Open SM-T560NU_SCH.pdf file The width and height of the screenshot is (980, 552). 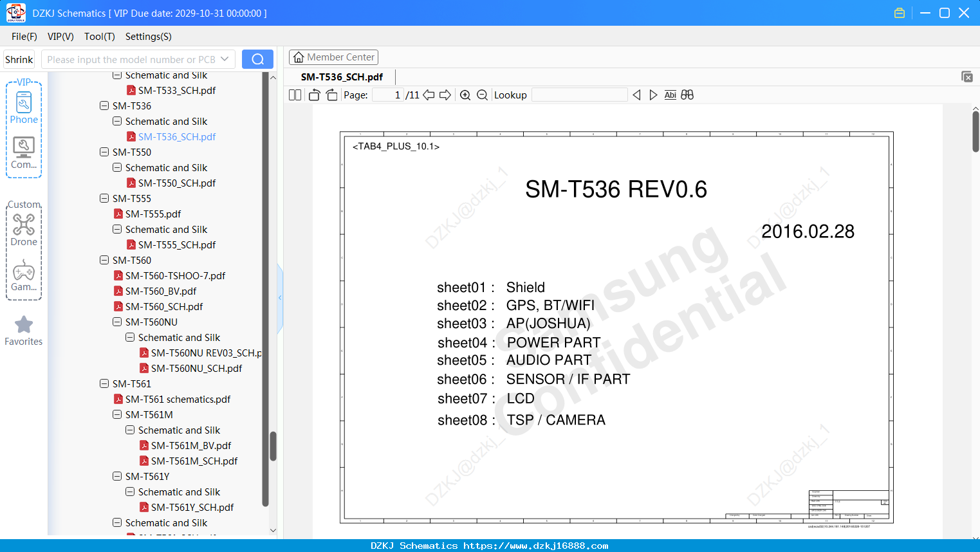click(x=190, y=369)
